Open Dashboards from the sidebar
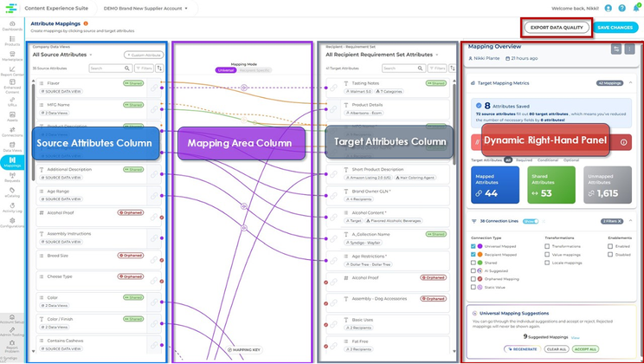The width and height of the screenshot is (644, 364). pyautogui.click(x=12, y=26)
